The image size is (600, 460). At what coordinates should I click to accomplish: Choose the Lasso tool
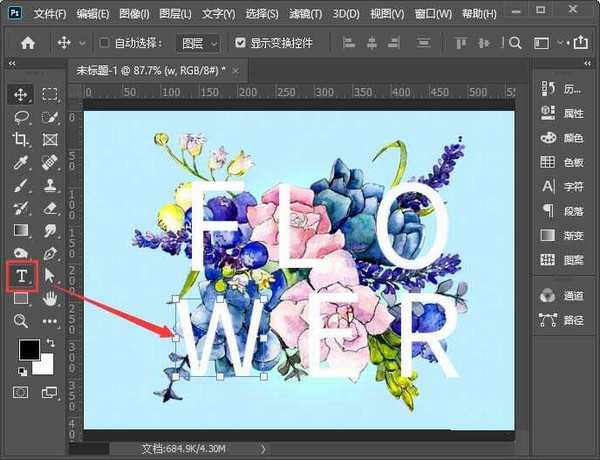pyautogui.click(x=20, y=117)
